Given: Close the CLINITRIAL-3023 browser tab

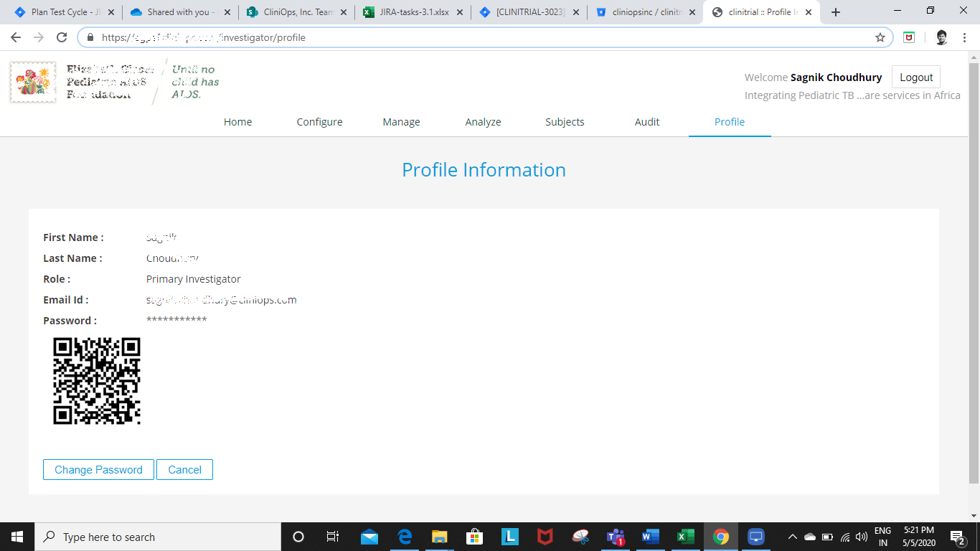Looking at the screenshot, I should (575, 12).
